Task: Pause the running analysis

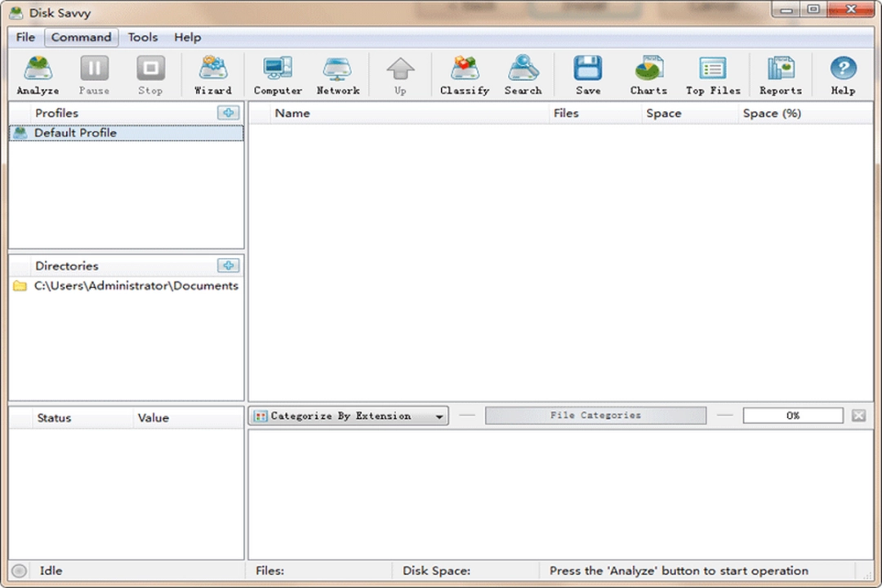Action: pyautogui.click(x=94, y=73)
